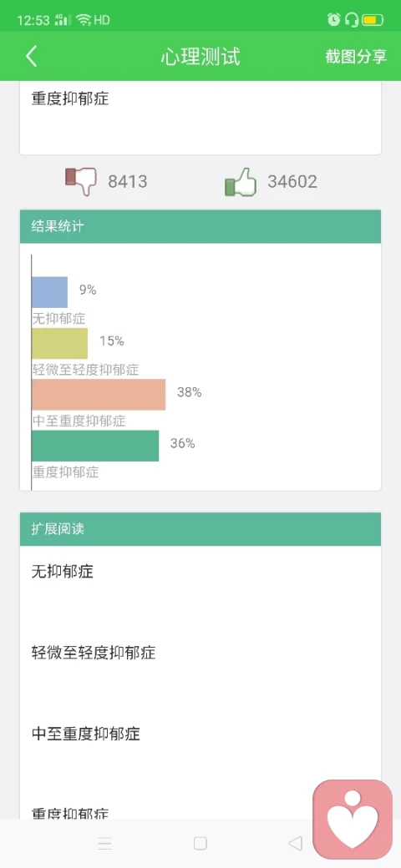This screenshot has height=868, width=401.
Task: Select the green 36% bar
Action: tap(95, 446)
